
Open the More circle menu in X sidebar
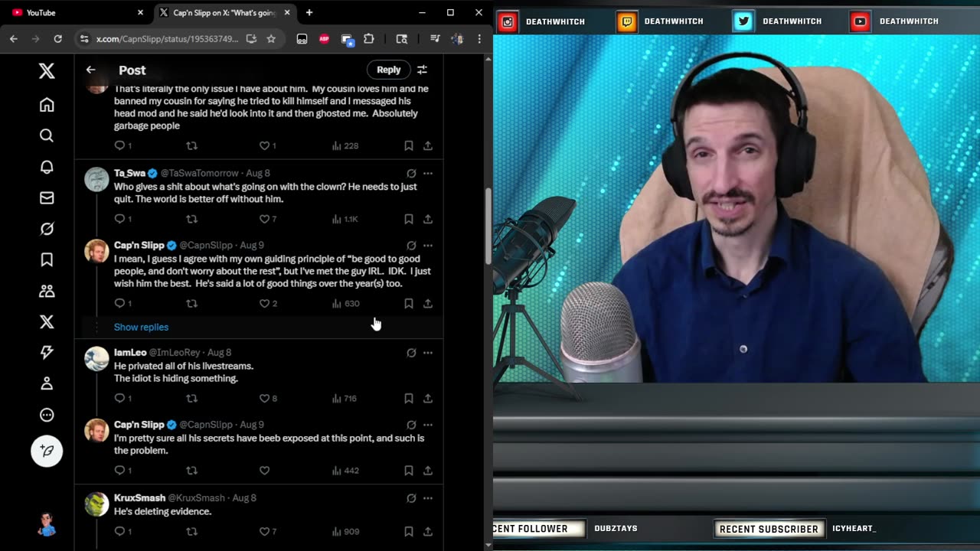click(47, 415)
